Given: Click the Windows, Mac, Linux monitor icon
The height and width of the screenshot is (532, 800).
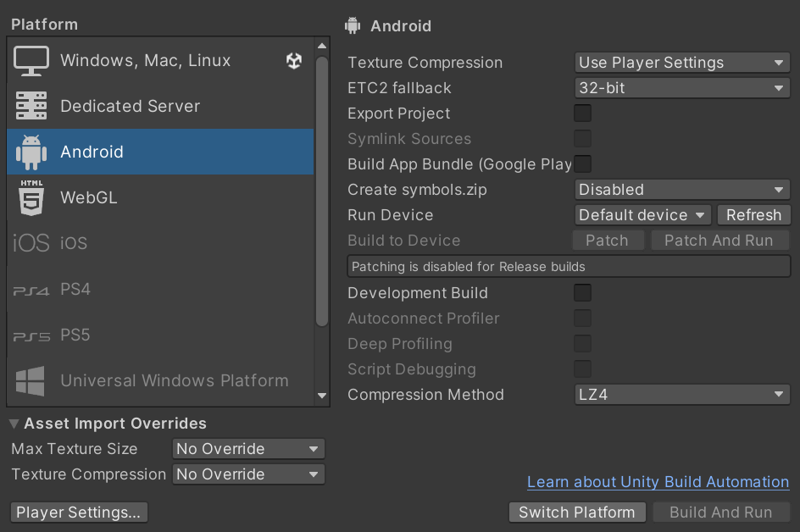Looking at the screenshot, I should pyautogui.click(x=31, y=61).
